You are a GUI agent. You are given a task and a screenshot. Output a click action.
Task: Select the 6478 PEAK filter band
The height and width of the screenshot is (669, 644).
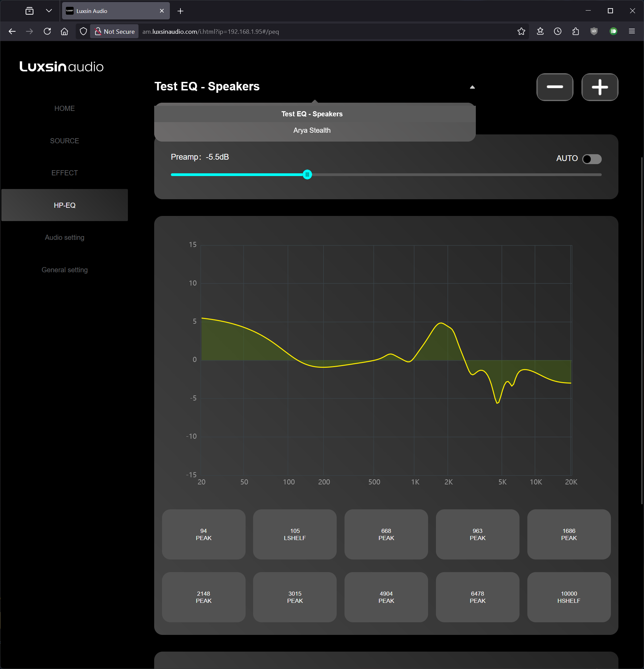point(478,597)
